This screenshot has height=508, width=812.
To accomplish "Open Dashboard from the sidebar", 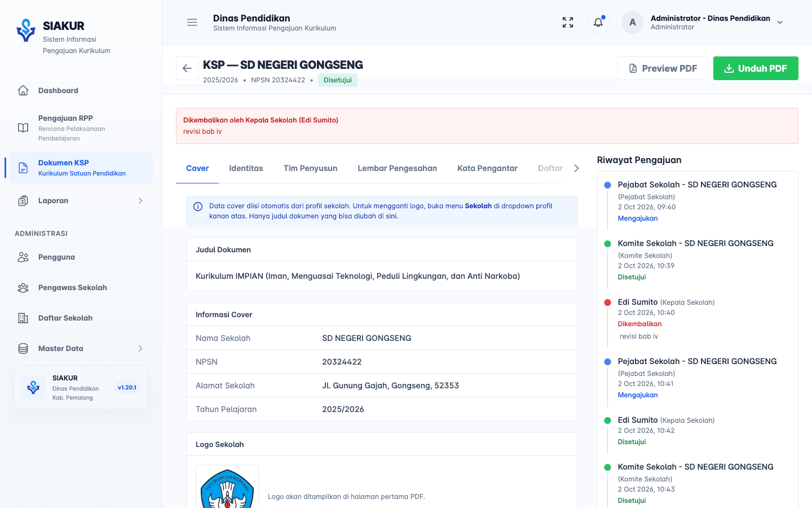I will (81, 90).
